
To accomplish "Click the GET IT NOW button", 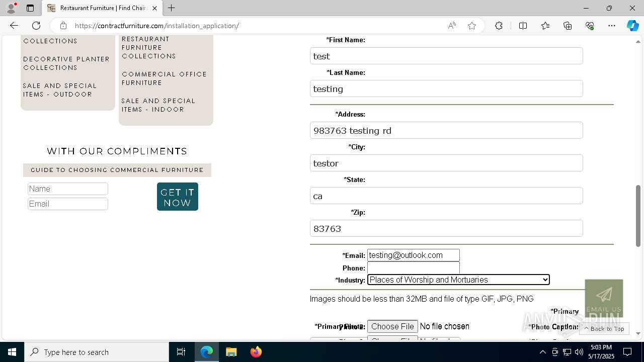I will (178, 197).
